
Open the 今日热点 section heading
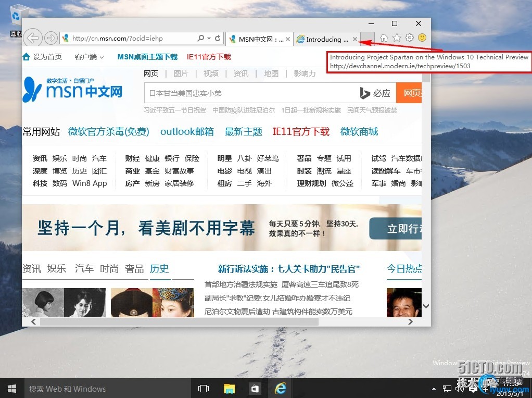404,269
